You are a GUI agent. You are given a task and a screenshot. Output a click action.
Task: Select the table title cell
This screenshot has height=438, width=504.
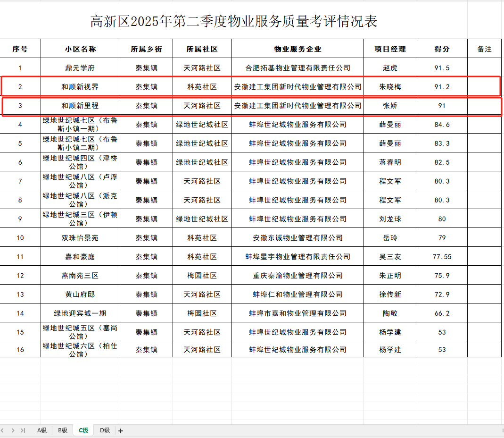(234, 22)
